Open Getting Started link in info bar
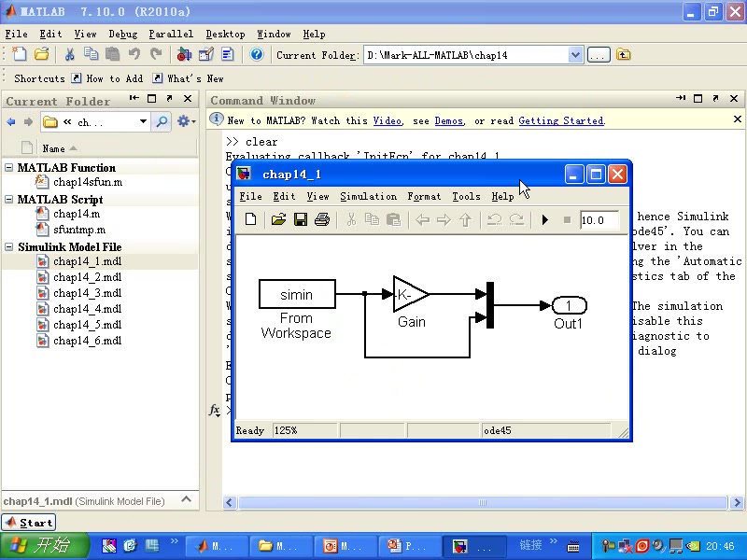 561,121
